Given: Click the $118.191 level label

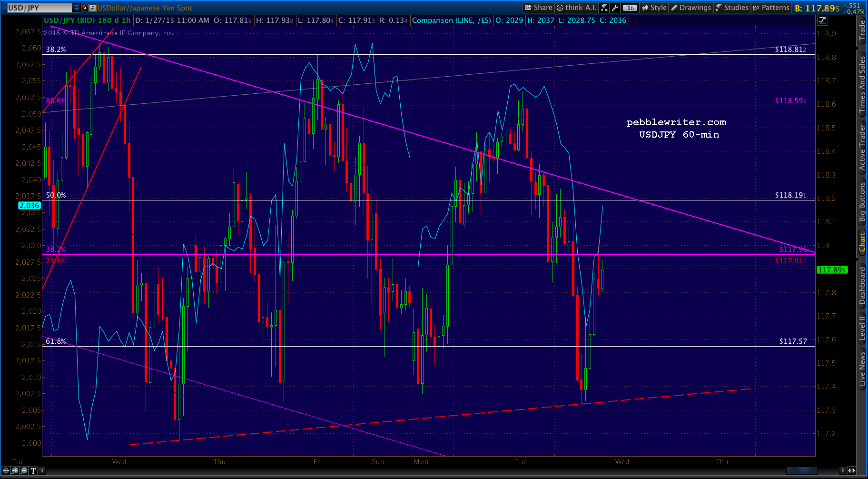Looking at the screenshot, I should (790, 195).
